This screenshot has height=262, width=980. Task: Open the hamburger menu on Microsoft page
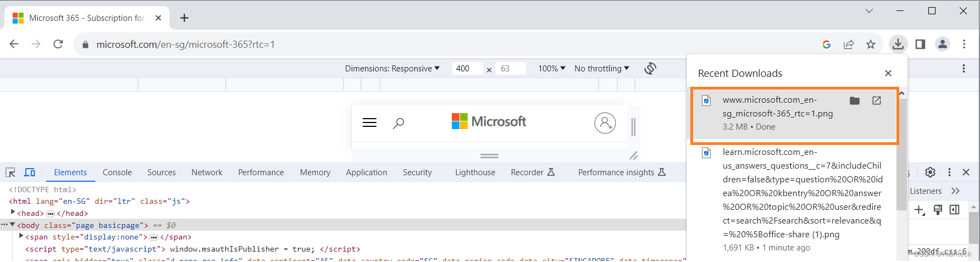click(x=369, y=122)
